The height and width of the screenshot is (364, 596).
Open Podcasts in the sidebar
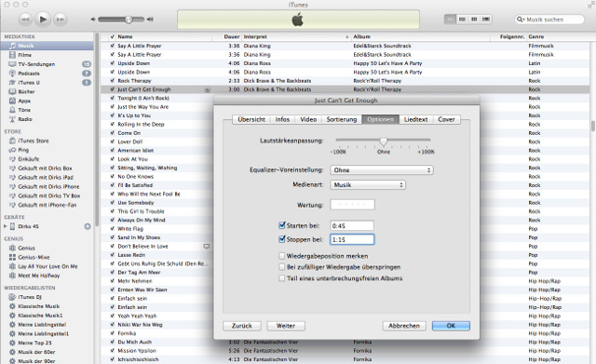click(x=29, y=74)
